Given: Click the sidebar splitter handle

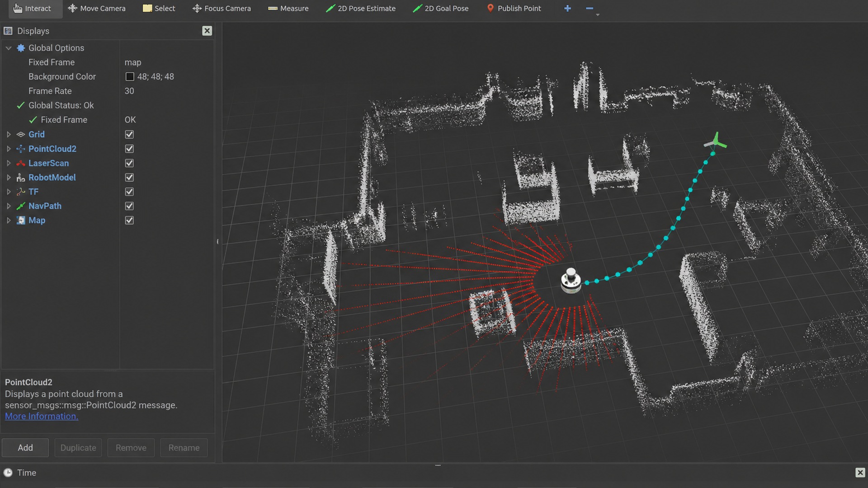Looking at the screenshot, I should pos(217,242).
